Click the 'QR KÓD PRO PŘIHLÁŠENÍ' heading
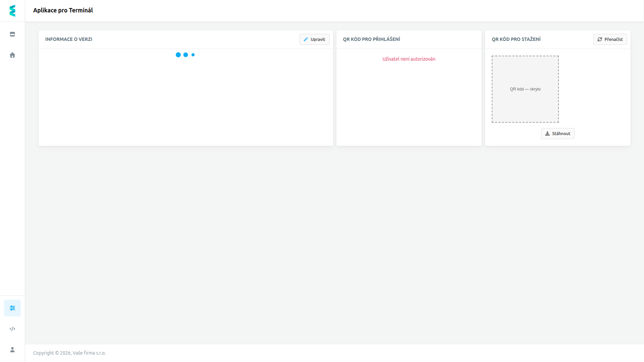The height and width of the screenshot is (362, 644). point(372,39)
